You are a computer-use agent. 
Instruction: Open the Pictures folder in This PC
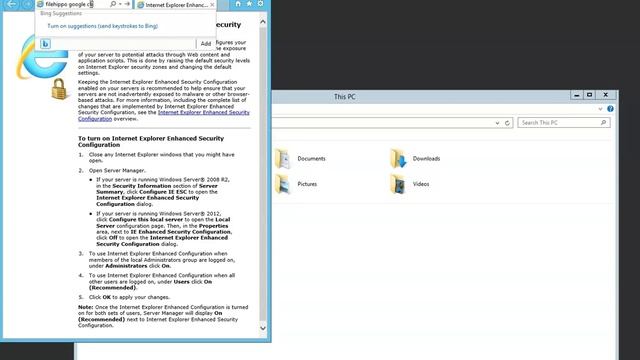click(x=296, y=184)
